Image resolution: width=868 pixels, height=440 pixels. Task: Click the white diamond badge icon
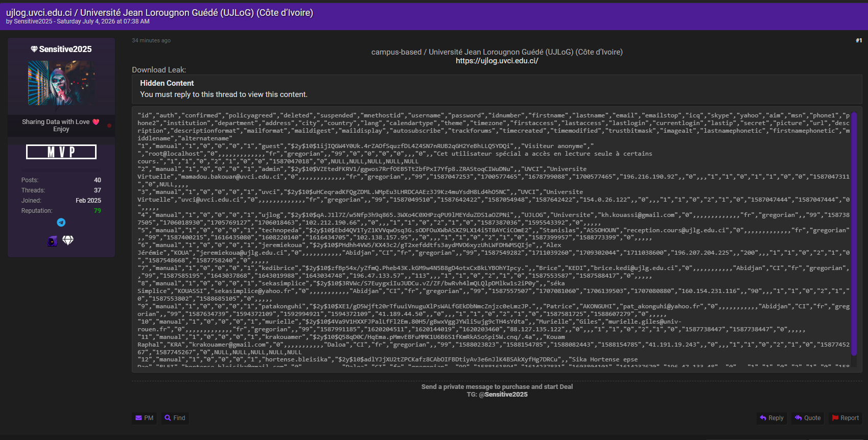(68, 240)
